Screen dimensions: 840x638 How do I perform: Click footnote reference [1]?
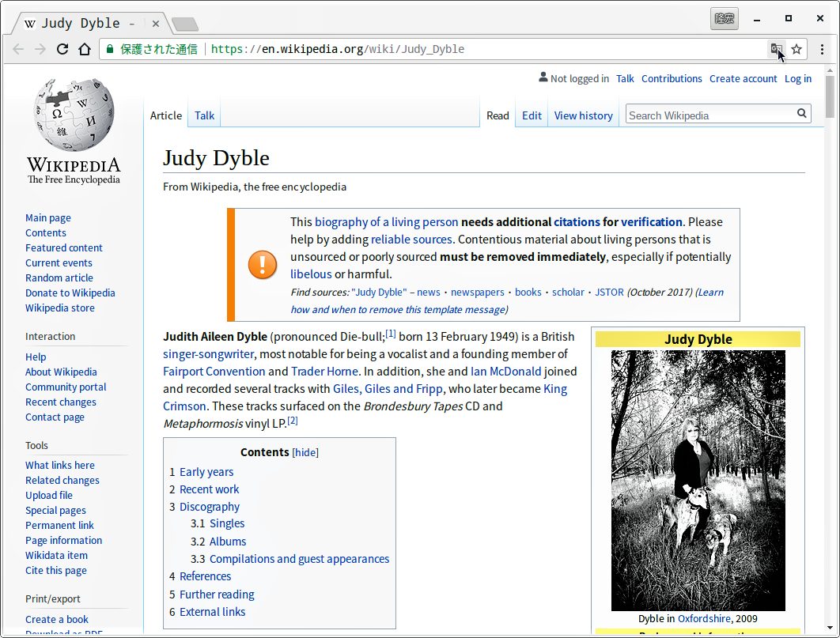[x=391, y=334]
